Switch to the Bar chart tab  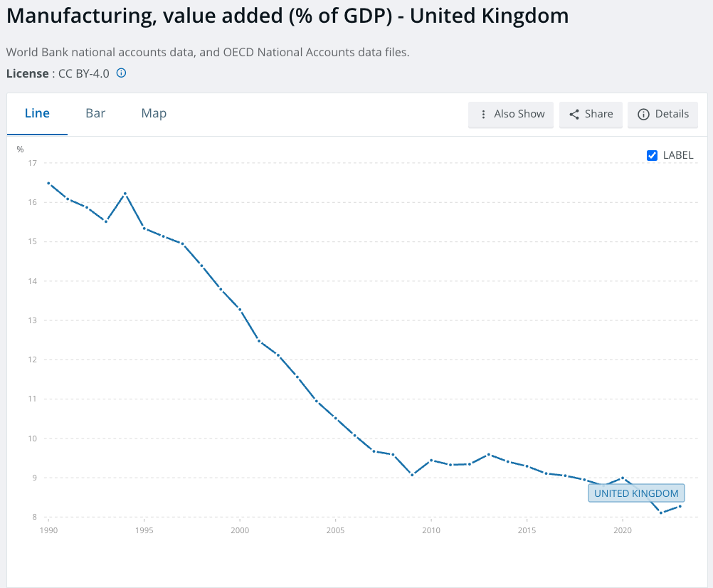95,113
